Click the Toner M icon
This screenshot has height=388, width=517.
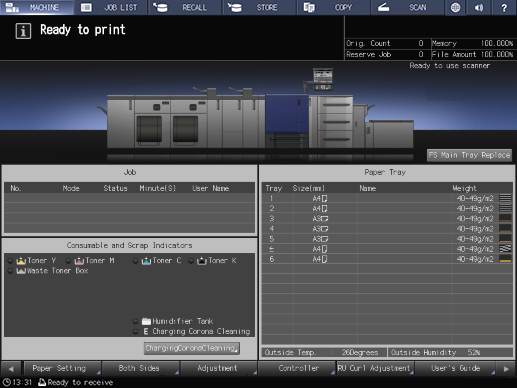pyautogui.click(x=79, y=261)
